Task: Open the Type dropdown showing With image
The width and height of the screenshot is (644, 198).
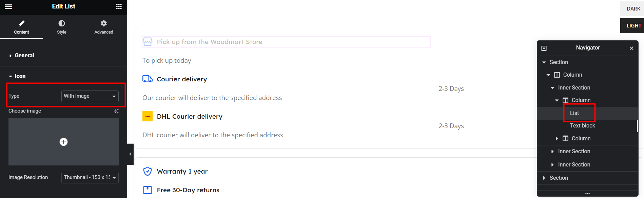Action: point(90,96)
